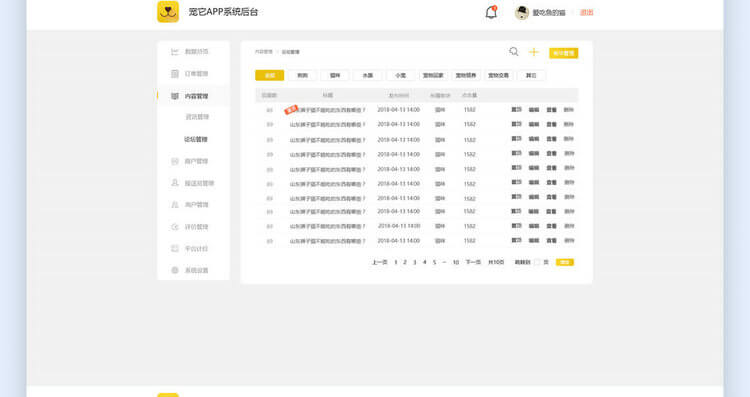Select the 其它 category tab

(x=531, y=75)
